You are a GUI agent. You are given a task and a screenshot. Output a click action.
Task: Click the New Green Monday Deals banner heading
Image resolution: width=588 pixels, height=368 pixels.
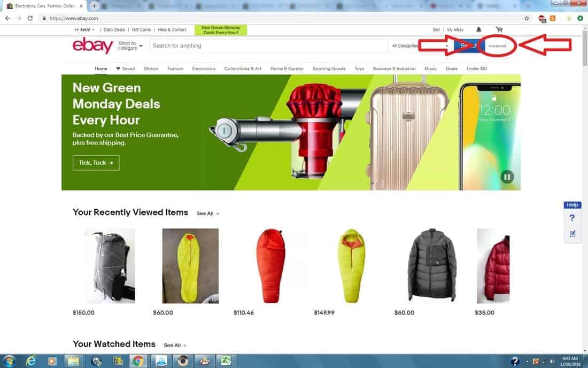tap(116, 104)
